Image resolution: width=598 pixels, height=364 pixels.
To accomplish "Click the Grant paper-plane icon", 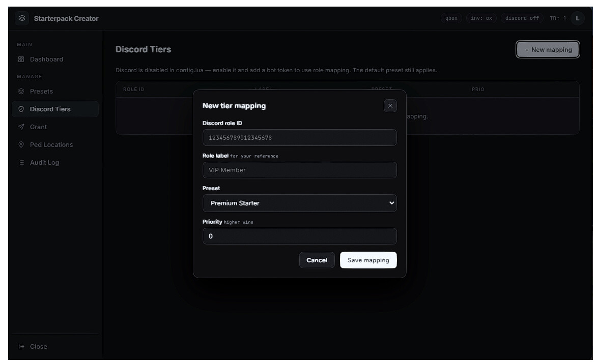I will [x=21, y=127].
